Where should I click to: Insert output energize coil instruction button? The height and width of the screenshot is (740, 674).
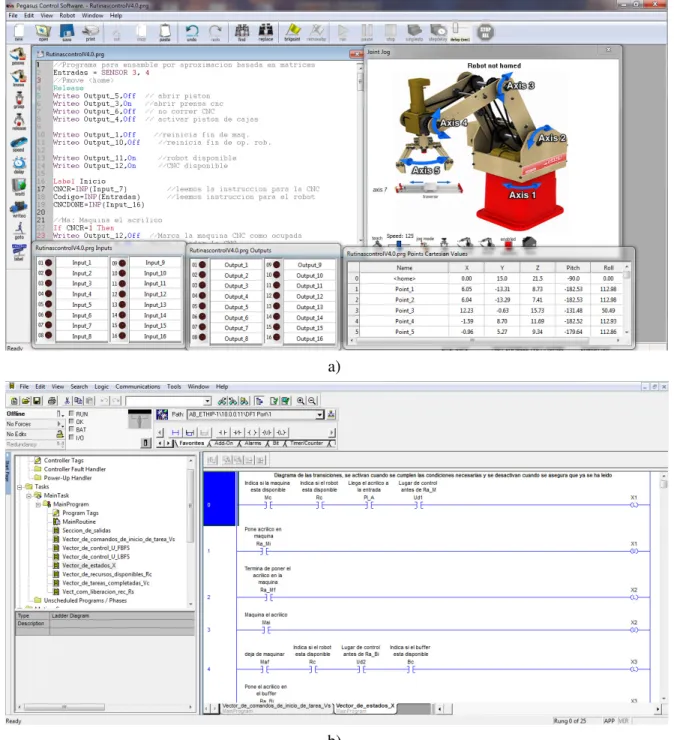(252, 432)
